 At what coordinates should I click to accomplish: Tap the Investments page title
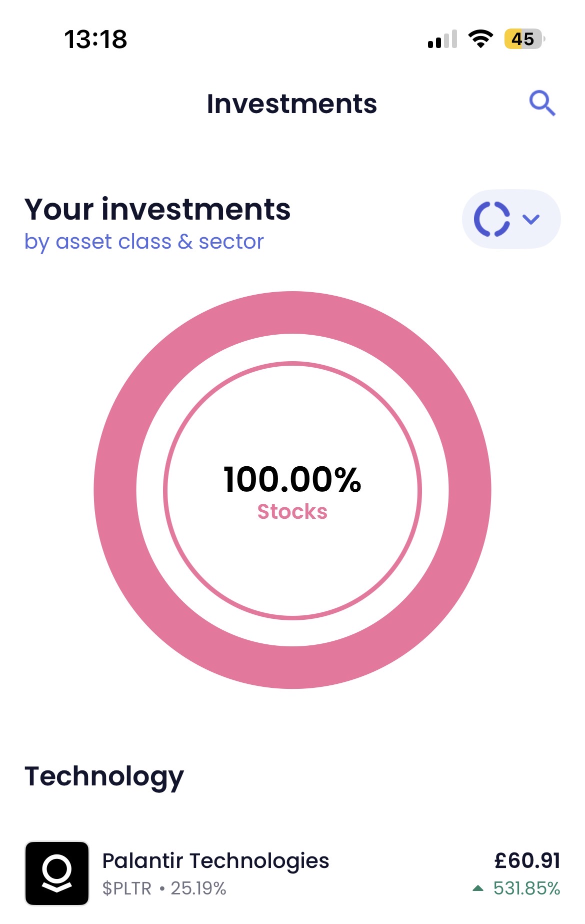pos(292,104)
